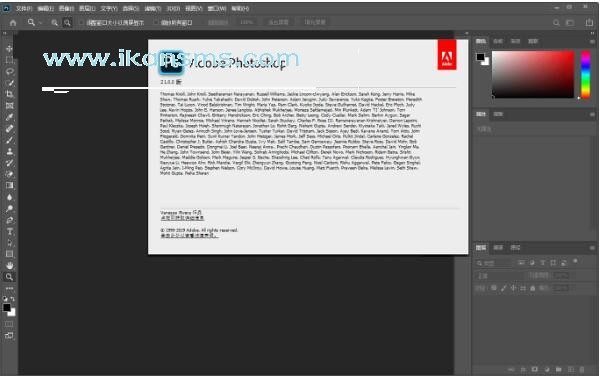
Task: Toggle lock image pixels brush icon
Action: [x=504, y=288]
